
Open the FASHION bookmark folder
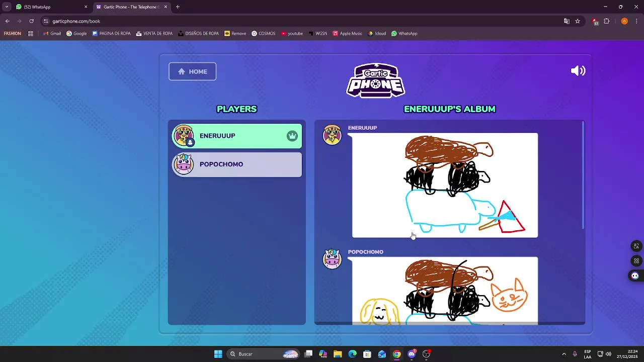[13, 34]
